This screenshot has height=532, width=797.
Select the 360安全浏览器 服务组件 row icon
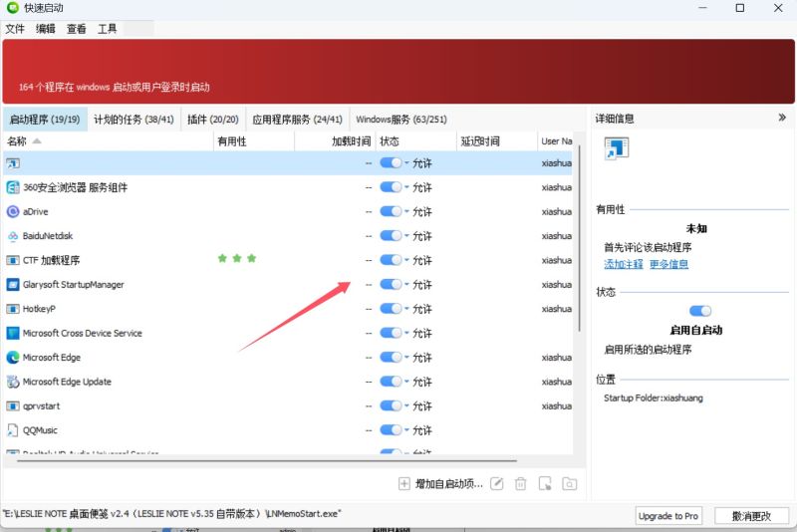point(13,187)
